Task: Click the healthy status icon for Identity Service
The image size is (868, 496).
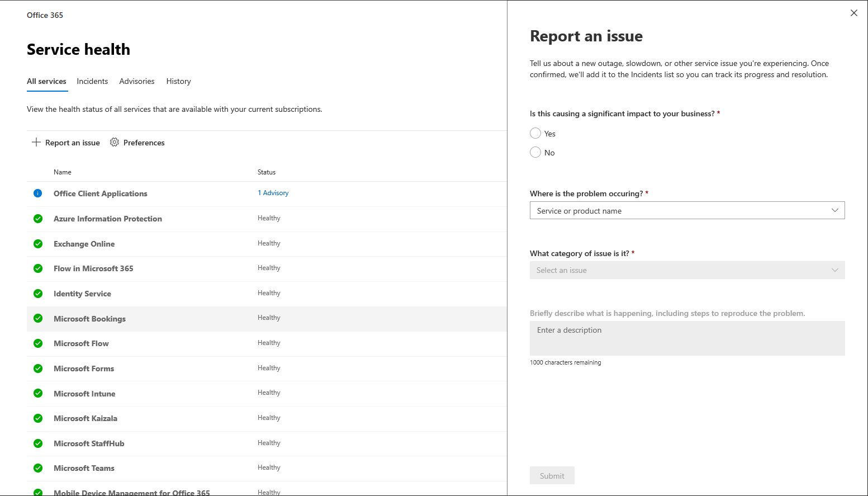Action: click(38, 294)
